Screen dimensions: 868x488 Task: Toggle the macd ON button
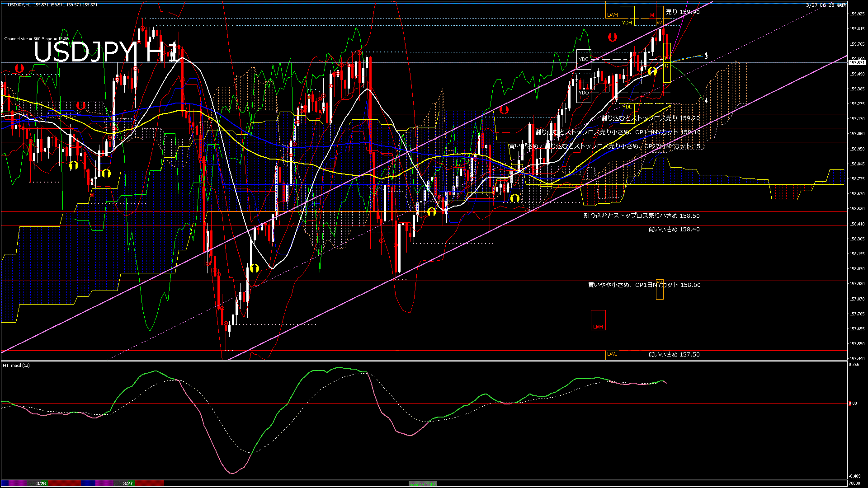tap(423, 484)
